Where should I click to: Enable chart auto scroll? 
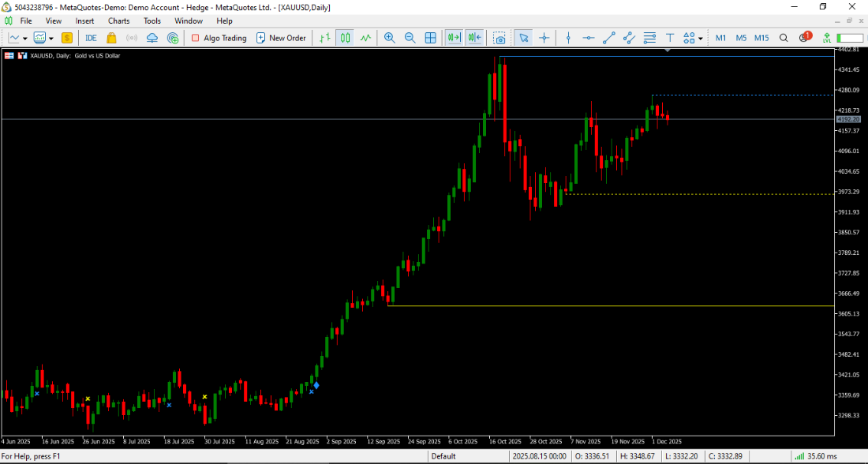coord(454,37)
